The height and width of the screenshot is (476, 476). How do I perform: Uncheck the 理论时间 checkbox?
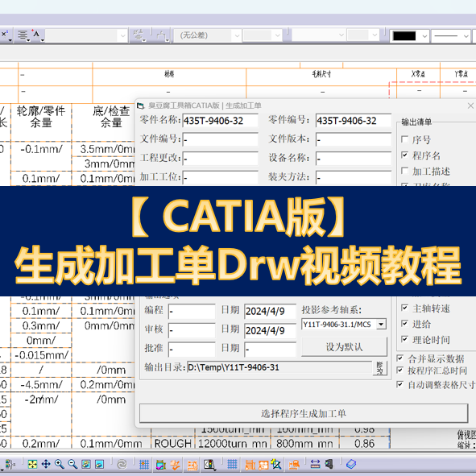[404, 339]
